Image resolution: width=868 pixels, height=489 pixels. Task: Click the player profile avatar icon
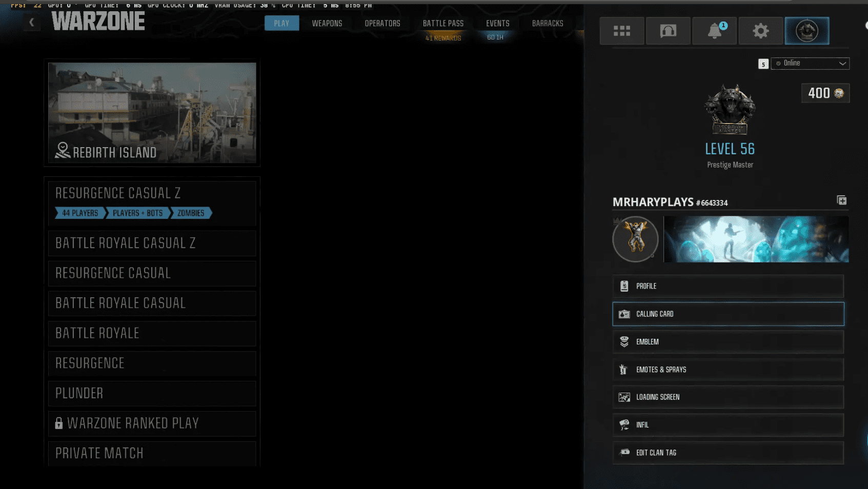(806, 31)
